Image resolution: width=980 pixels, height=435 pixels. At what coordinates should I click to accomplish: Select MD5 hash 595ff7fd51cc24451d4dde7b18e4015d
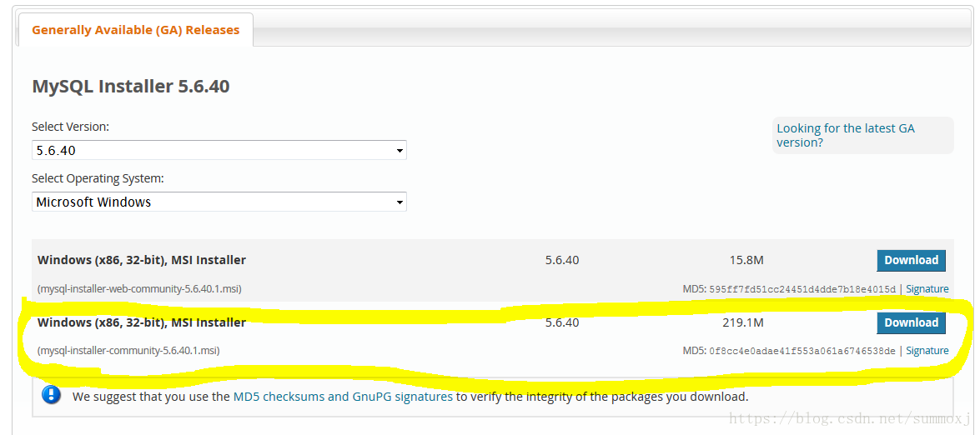point(802,289)
